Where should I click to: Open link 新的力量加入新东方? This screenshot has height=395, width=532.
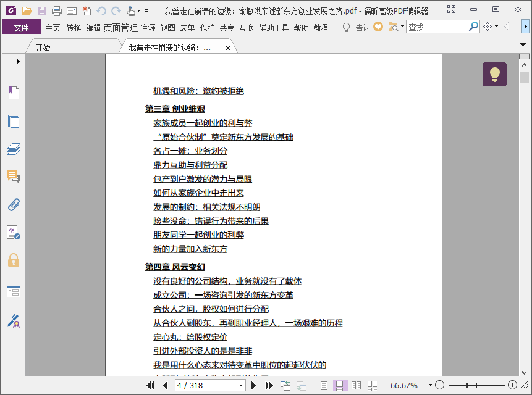190,249
